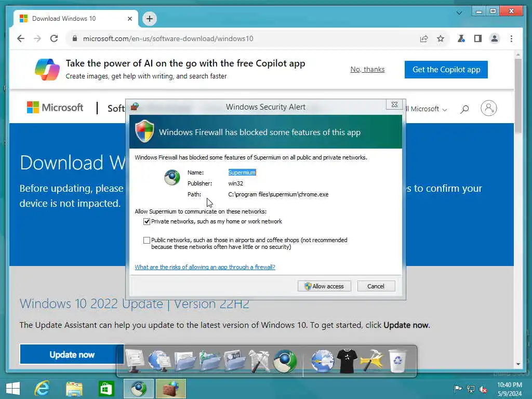
Task: Expand the tab search chevron
Action: 459,13
